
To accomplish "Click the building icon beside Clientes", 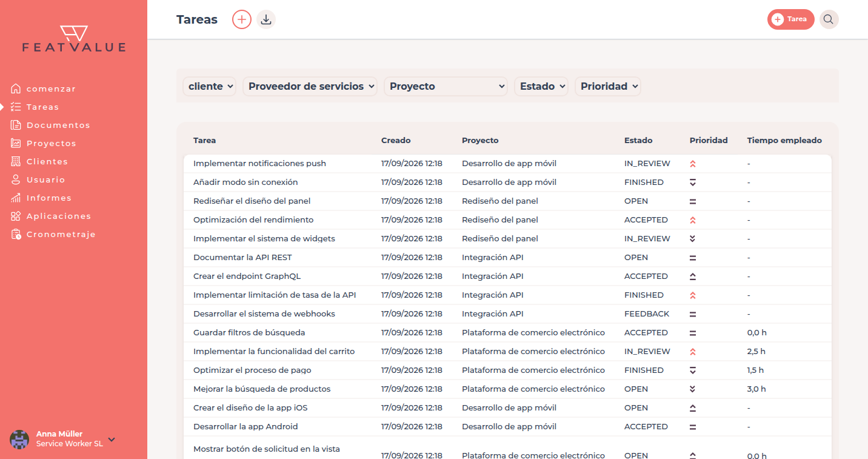I will click(16, 161).
